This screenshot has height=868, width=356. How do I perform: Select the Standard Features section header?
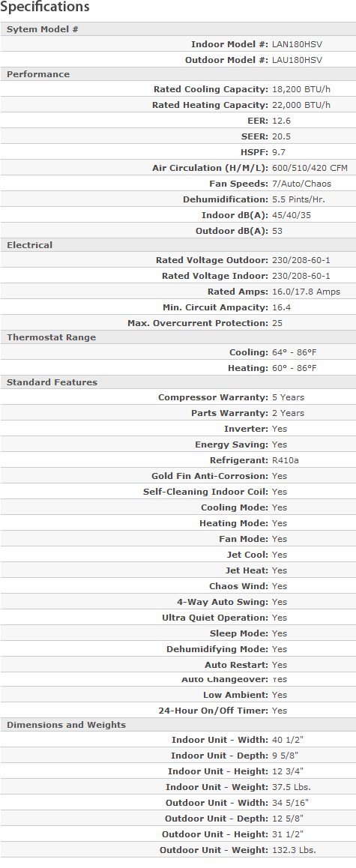tap(178, 382)
